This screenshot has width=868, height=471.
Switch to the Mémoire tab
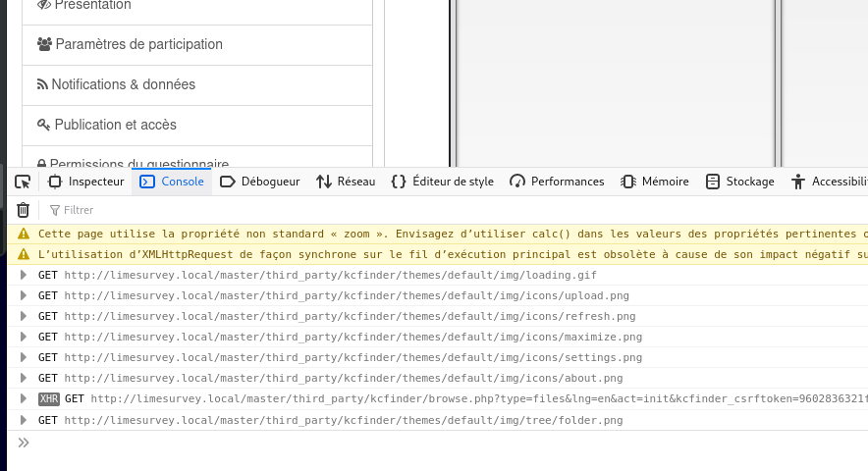pyautogui.click(x=655, y=182)
